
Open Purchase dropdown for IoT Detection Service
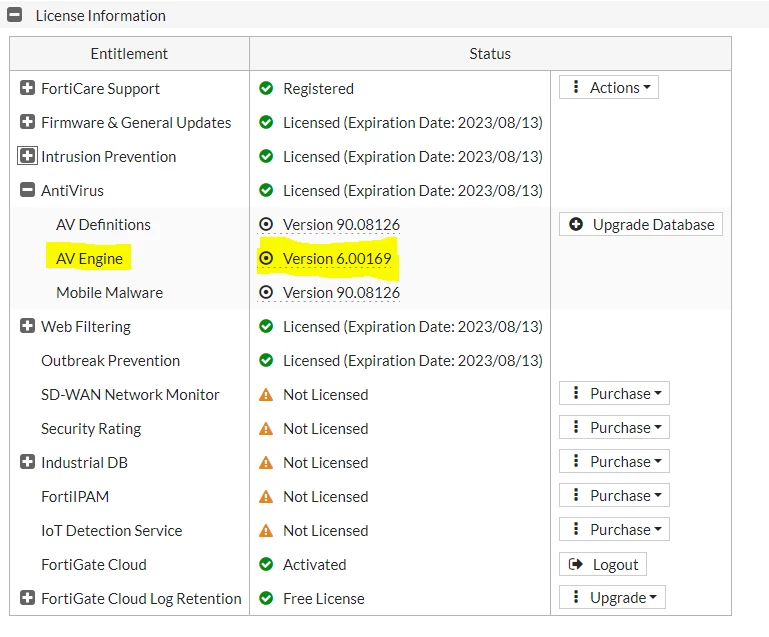point(614,529)
